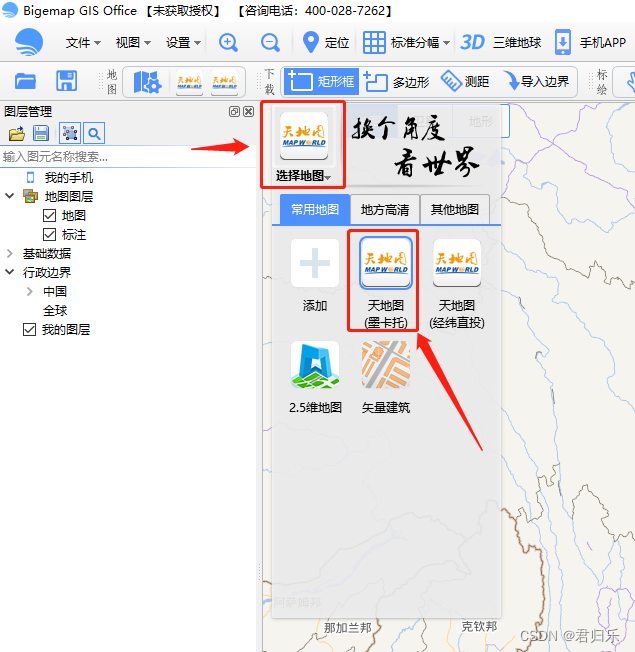Click the 那加兰邦 label on map

[x=348, y=627]
